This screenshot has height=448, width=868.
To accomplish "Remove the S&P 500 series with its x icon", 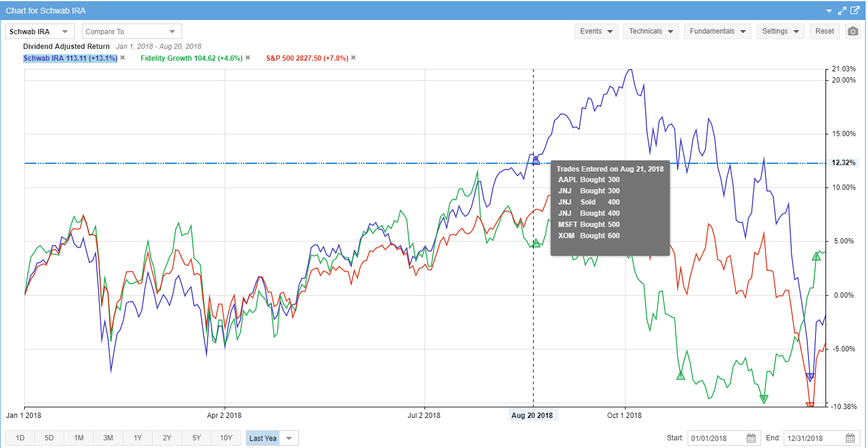I will (353, 58).
